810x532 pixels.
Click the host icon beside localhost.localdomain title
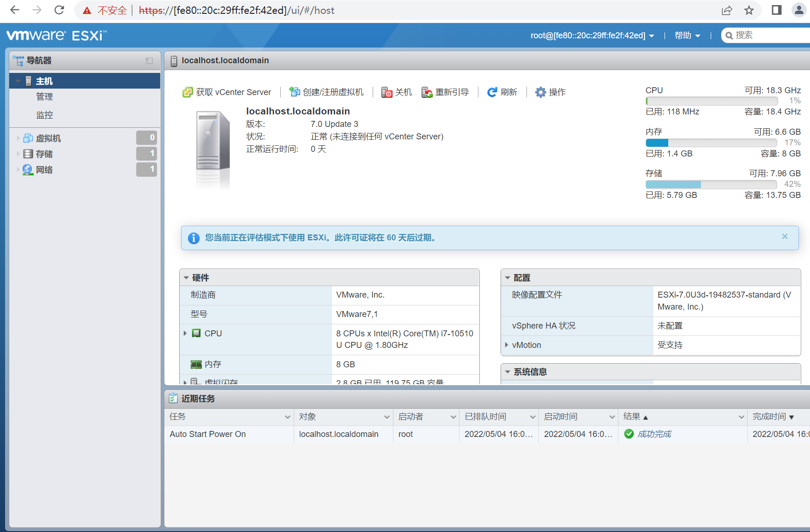click(174, 61)
